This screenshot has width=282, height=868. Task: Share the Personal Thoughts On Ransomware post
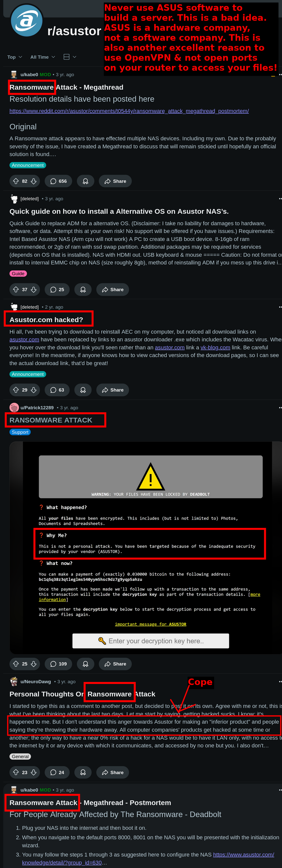(x=112, y=772)
